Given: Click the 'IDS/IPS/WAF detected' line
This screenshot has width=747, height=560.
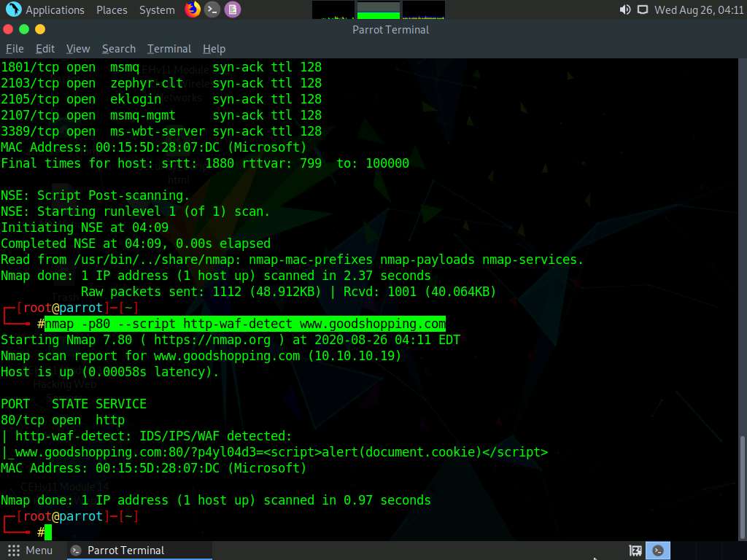Looking at the screenshot, I should coord(146,436).
